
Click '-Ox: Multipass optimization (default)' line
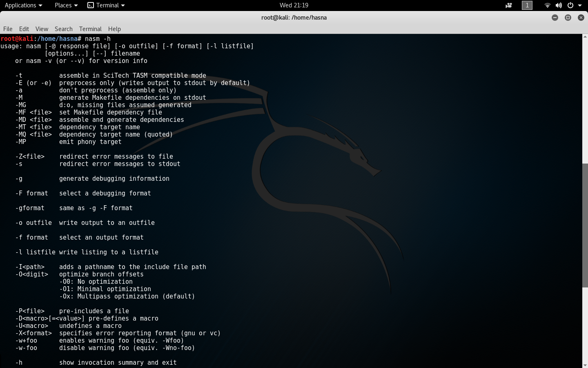[127, 296]
